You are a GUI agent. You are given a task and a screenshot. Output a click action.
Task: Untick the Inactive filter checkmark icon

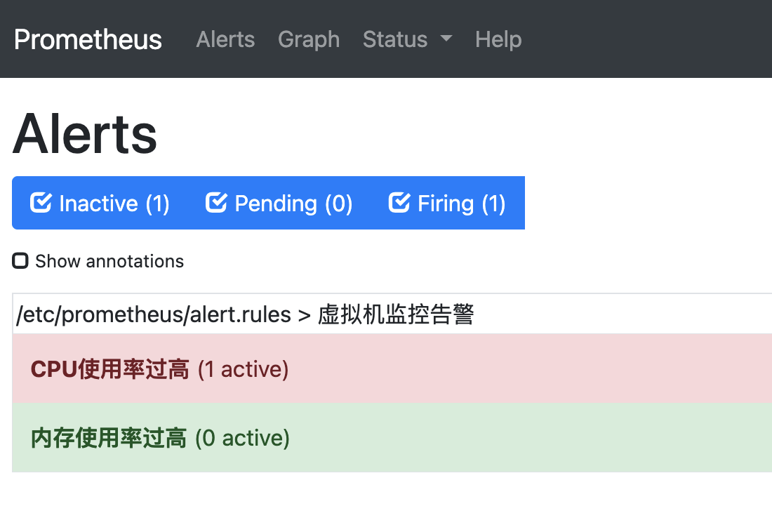[x=41, y=203]
